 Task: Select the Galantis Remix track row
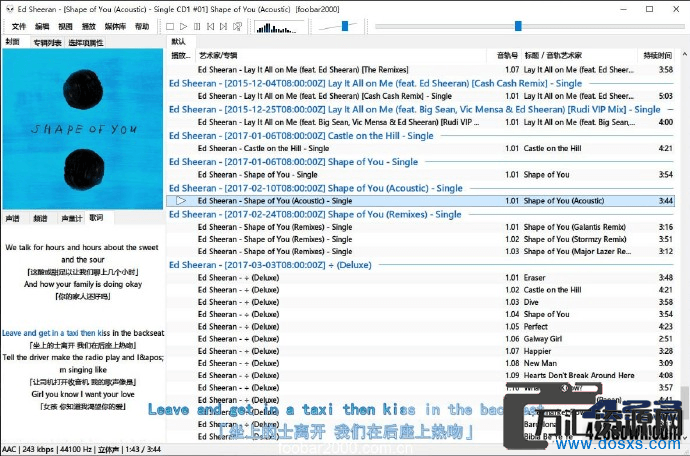coord(420,227)
